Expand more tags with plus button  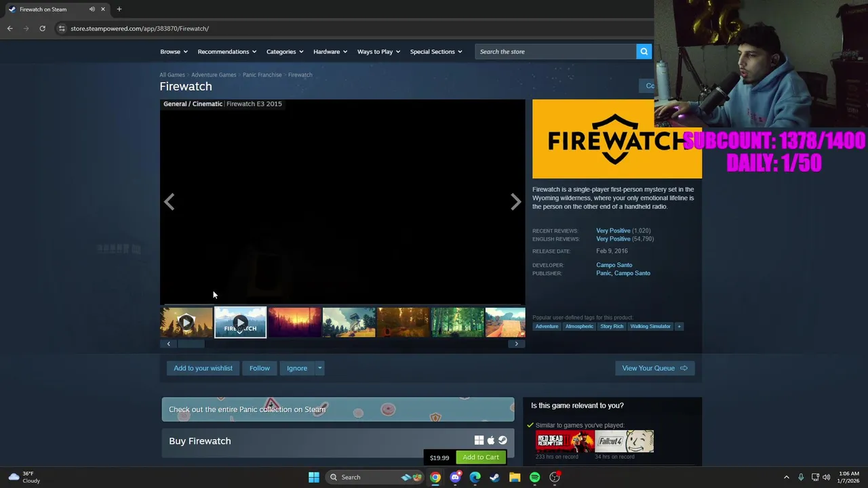click(679, 327)
